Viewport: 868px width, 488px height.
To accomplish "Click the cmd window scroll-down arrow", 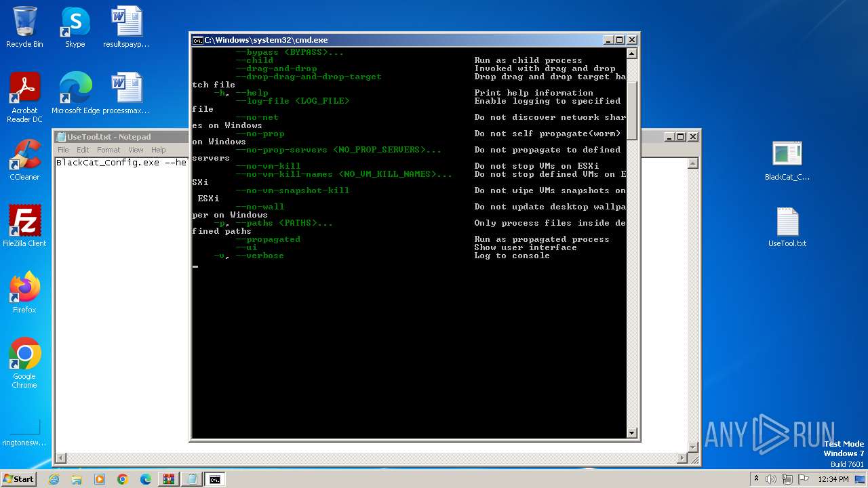I will coord(632,433).
